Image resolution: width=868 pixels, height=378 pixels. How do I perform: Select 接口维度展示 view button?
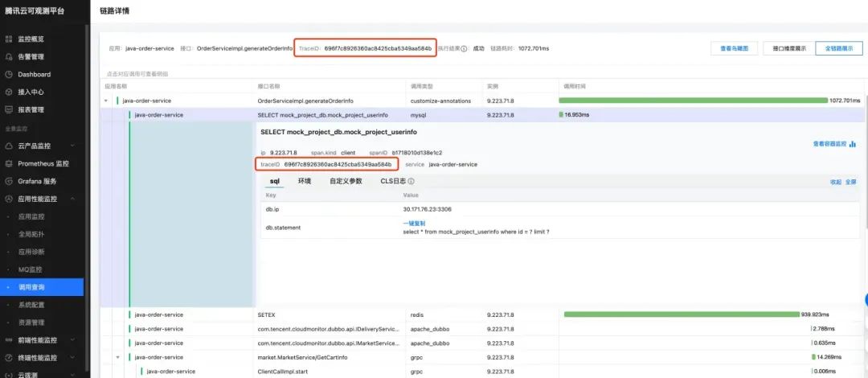(x=789, y=49)
